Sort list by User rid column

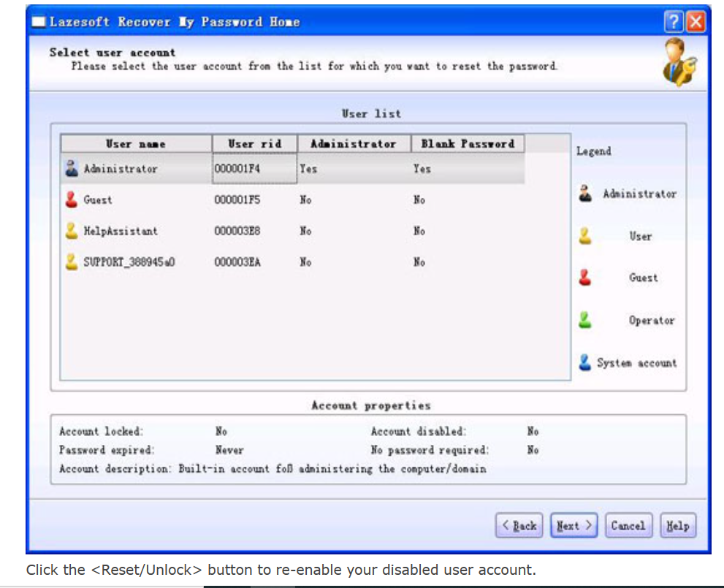[254, 144]
